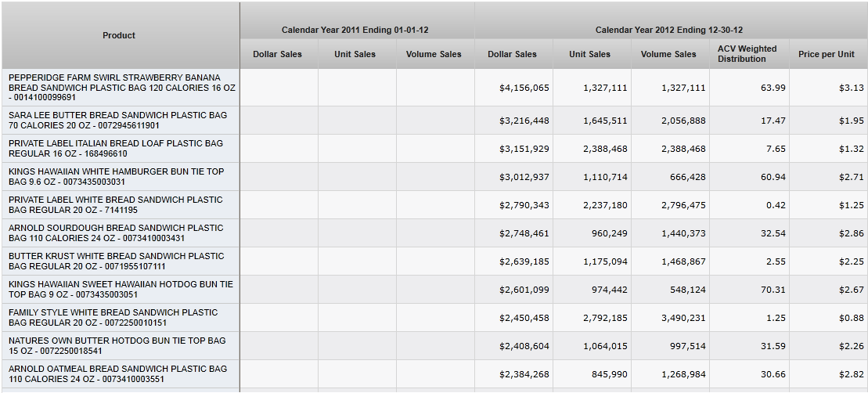This screenshot has height=393, width=868.
Task: Select Private Label Italian Bread Loaf row
Action: (116, 149)
